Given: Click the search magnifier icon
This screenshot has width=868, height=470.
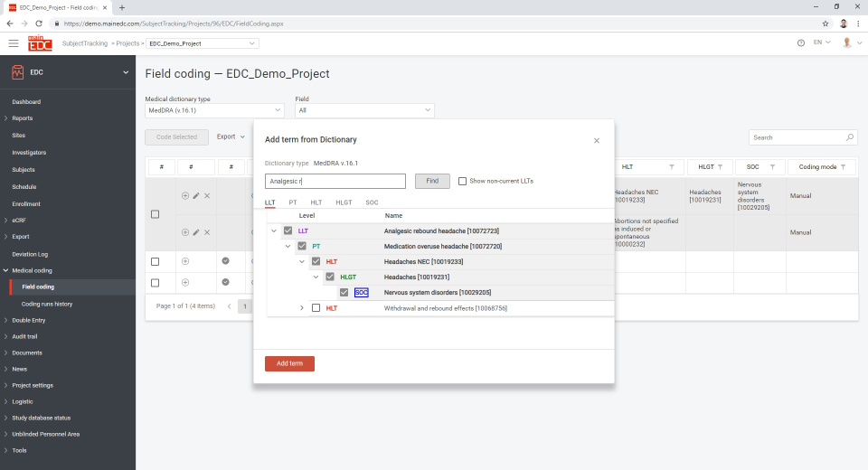Looking at the screenshot, I should point(850,137).
